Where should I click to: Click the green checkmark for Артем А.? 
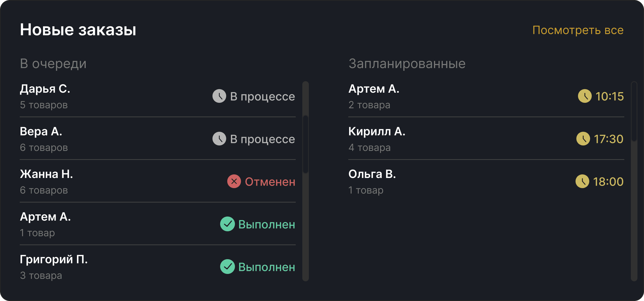point(227,224)
